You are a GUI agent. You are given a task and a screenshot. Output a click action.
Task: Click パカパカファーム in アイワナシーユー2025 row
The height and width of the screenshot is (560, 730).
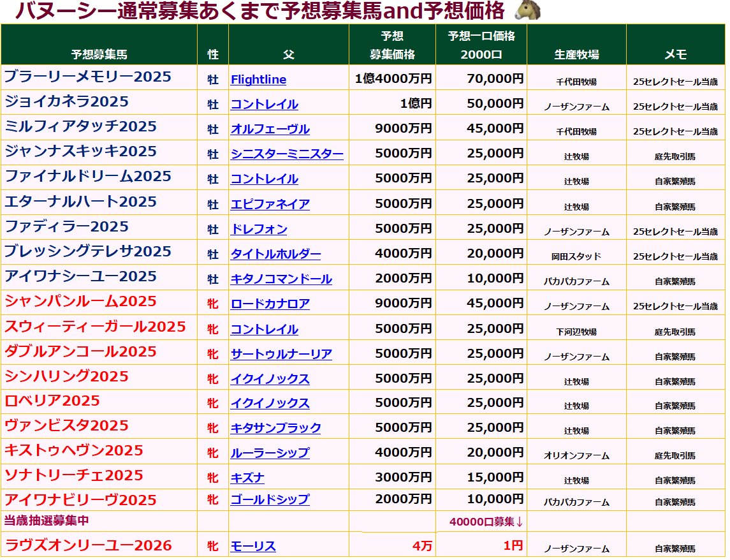pos(576,282)
